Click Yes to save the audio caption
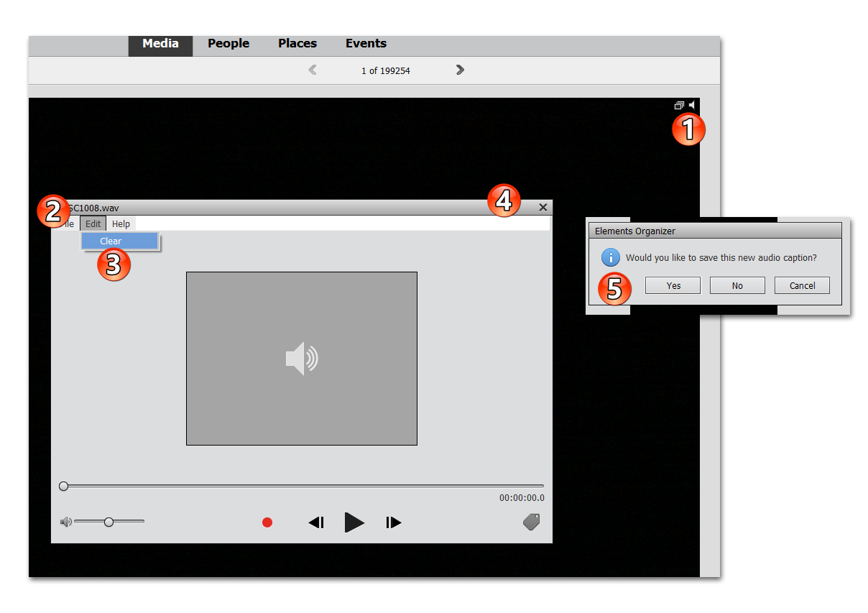The height and width of the screenshot is (613, 868). coord(673,285)
